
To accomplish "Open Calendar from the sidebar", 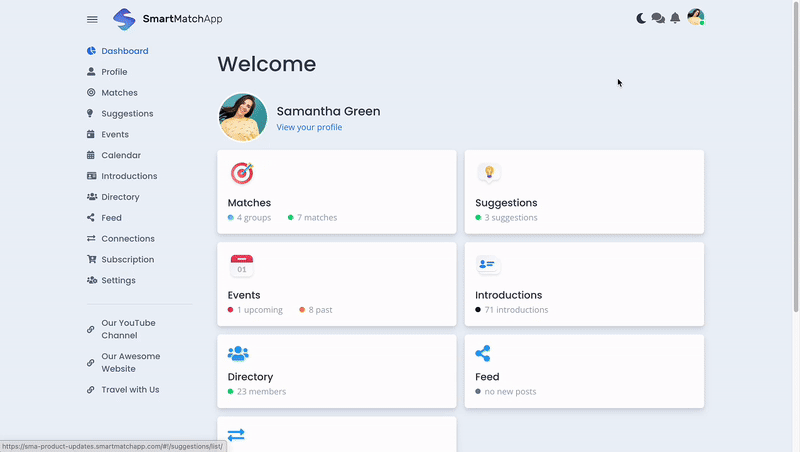I will 120,155.
